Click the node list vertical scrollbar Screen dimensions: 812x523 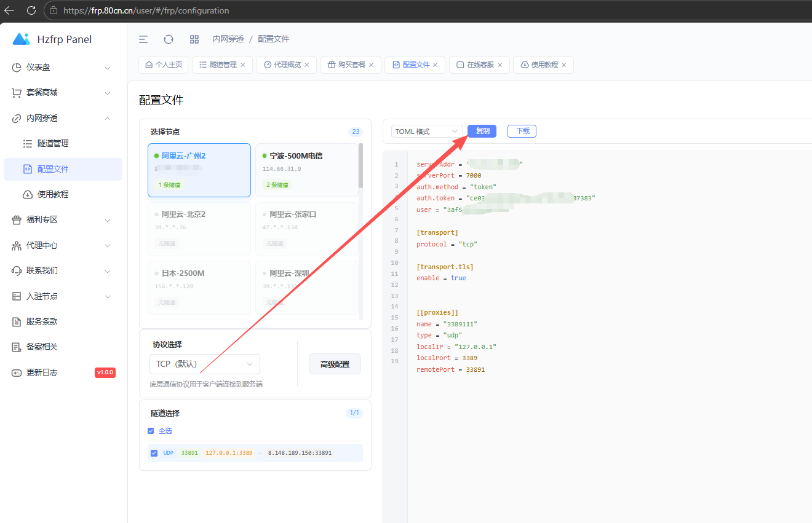[x=360, y=166]
